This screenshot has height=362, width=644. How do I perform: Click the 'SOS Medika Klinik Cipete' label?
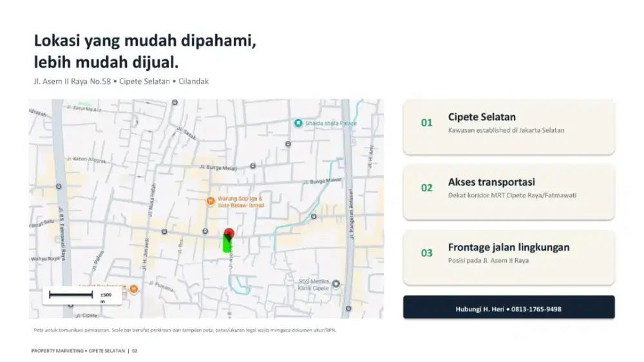(314, 285)
